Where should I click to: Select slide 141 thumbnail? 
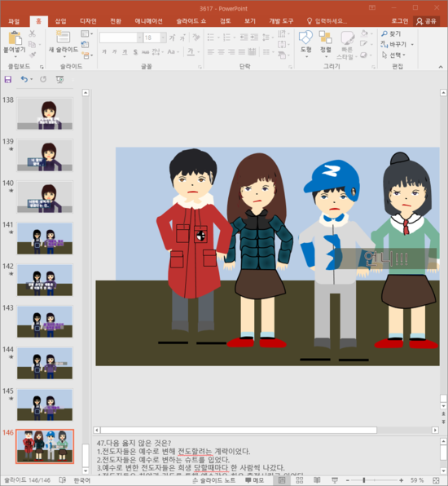pos(45,238)
